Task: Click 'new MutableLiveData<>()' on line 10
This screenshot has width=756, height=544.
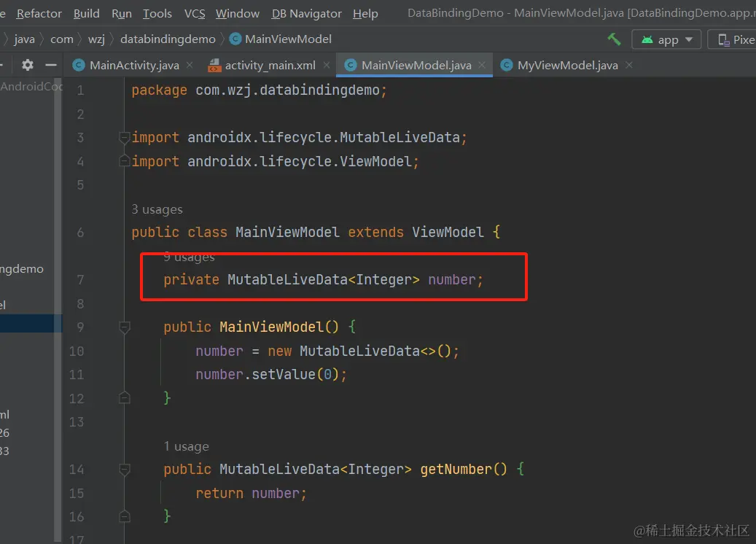Action: (x=359, y=351)
